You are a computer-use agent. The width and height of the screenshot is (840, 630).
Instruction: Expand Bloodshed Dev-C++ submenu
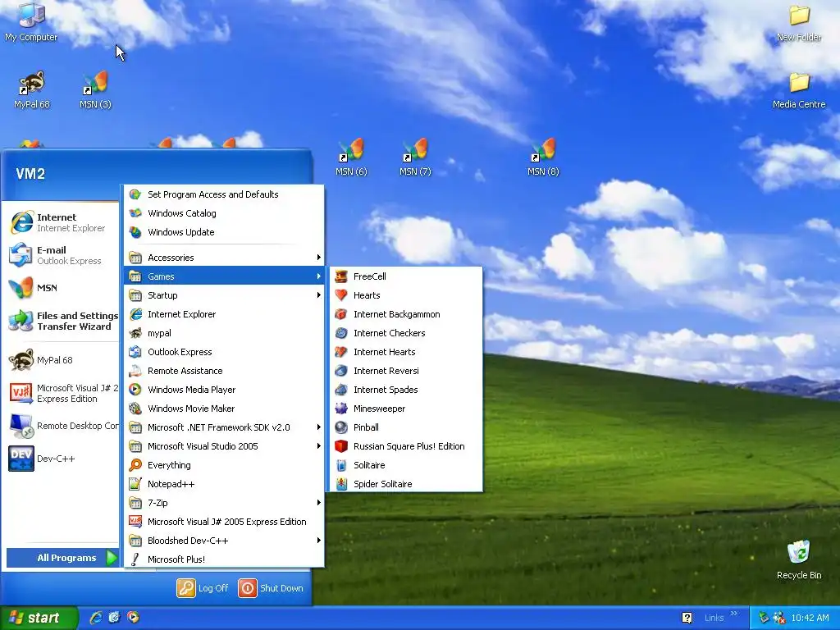tap(224, 541)
